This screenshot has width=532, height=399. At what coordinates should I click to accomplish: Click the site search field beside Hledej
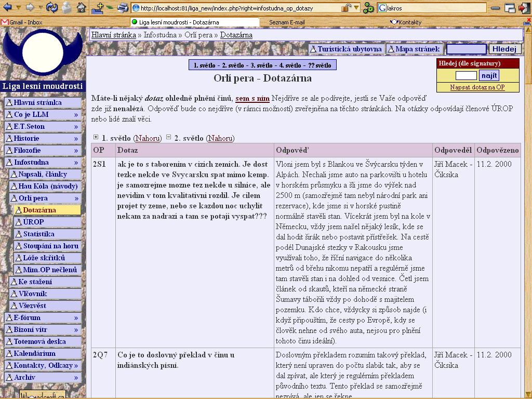coord(466,49)
